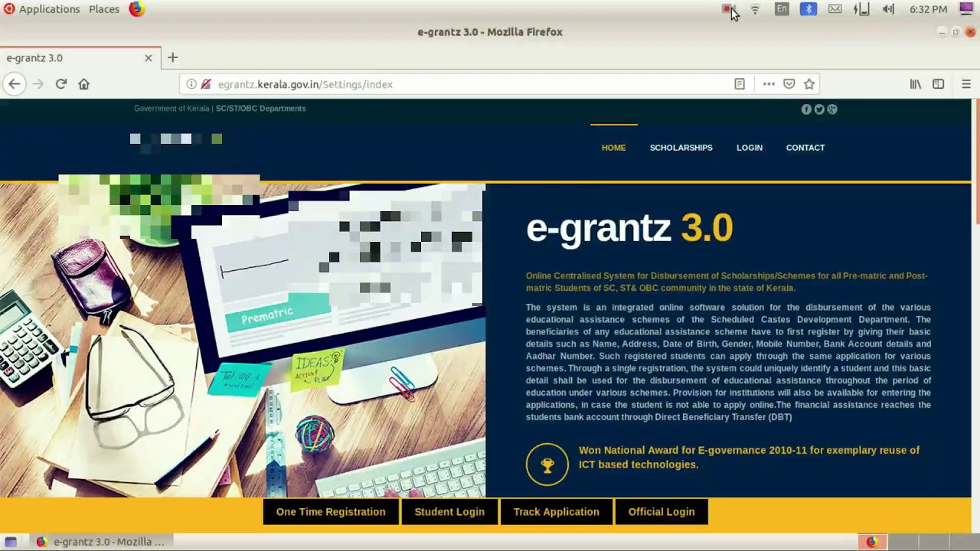Open e-grantz Google Plus icon in header
Viewport: 980px width, 551px height.
click(832, 109)
